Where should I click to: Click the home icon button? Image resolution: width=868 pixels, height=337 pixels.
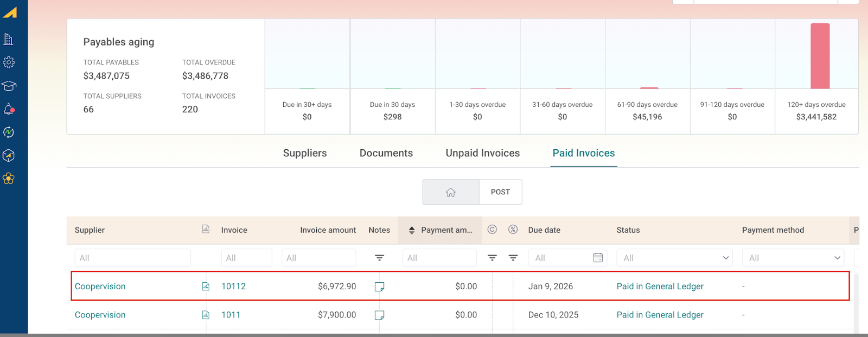pyautogui.click(x=450, y=192)
